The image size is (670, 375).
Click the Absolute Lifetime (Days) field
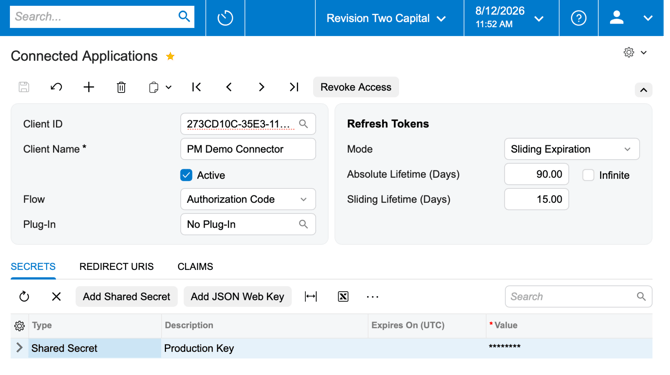coord(536,174)
